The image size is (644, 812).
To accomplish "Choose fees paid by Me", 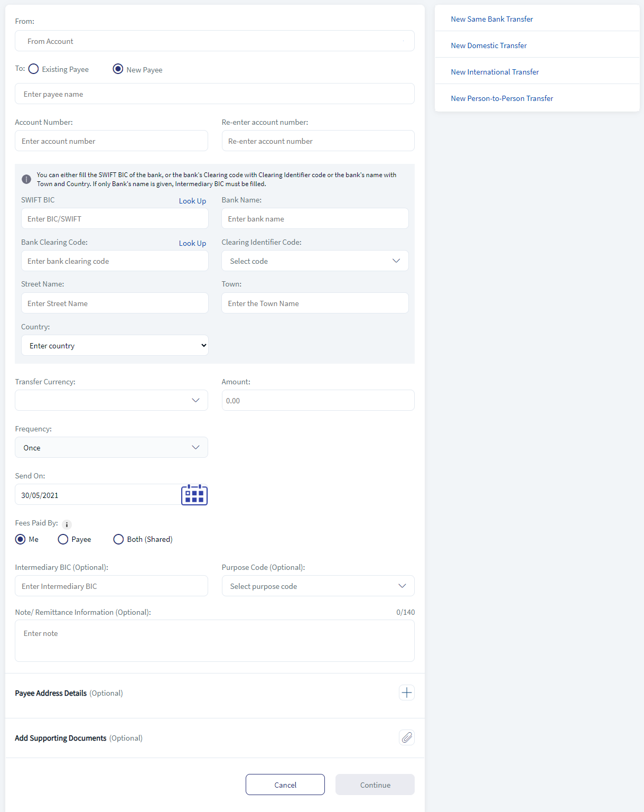I will (x=20, y=539).
